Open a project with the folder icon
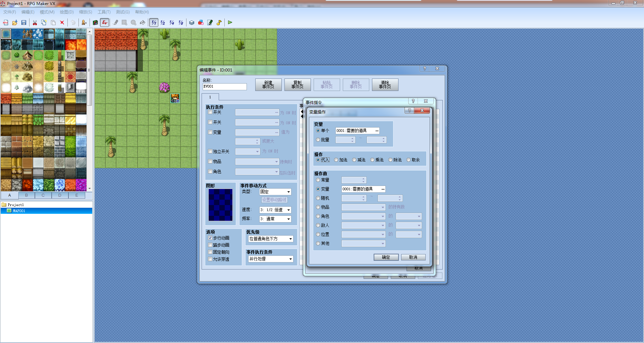This screenshot has width=644, height=343. tap(15, 22)
